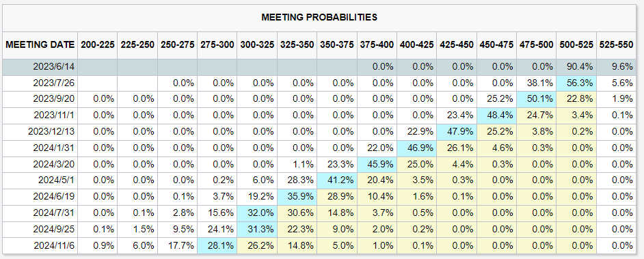Image resolution: width=644 pixels, height=259 pixels.
Task: Click the 2023/6/14 meeting date row
Action: coord(319,67)
